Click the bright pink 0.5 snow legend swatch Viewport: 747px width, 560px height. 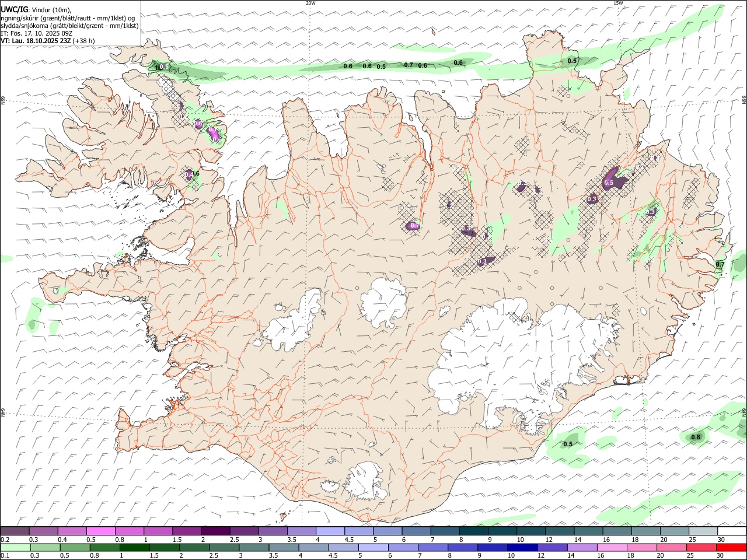[x=101, y=531]
